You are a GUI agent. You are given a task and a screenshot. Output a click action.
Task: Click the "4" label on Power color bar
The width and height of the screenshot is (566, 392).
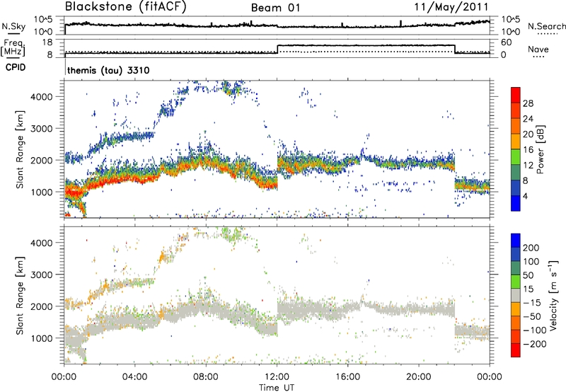pyautogui.click(x=525, y=196)
